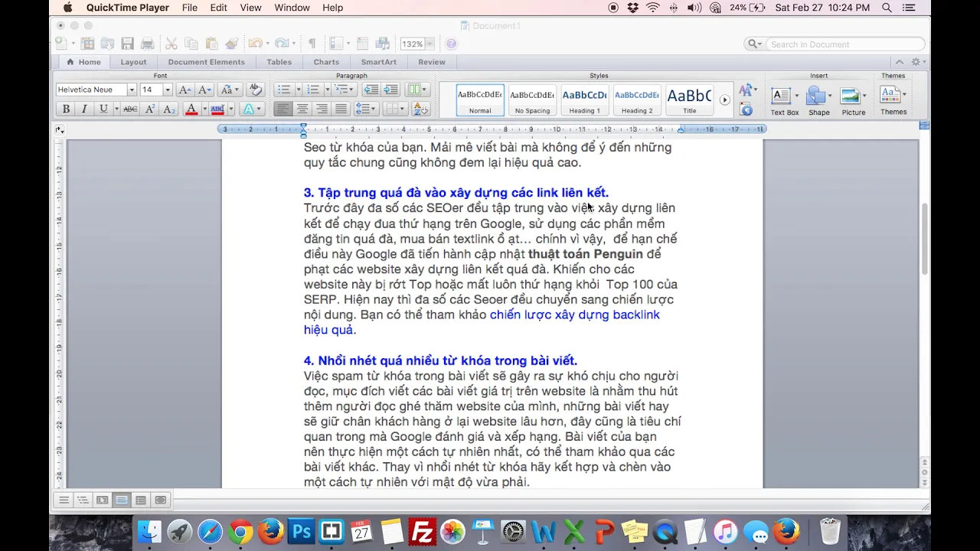This screenshot has height=551, width=980.
Task: Toggle italic formatting
Action: pyautogui.click(x=84, y=109)
